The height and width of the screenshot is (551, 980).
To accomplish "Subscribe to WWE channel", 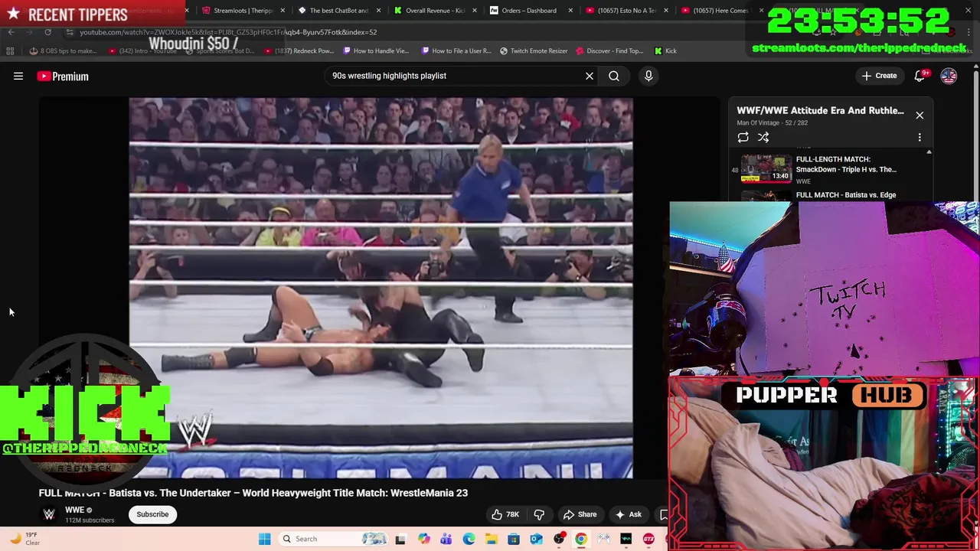I will 152,514.
